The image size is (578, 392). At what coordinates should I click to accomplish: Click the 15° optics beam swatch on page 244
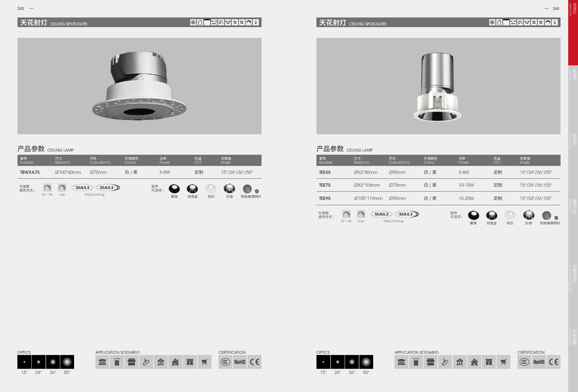point(323,362)
